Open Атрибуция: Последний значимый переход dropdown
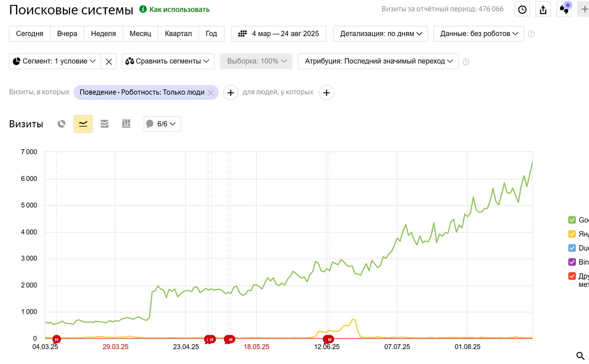Image resolution: width=589 pixels, height=364 pixels. (378, 61)
